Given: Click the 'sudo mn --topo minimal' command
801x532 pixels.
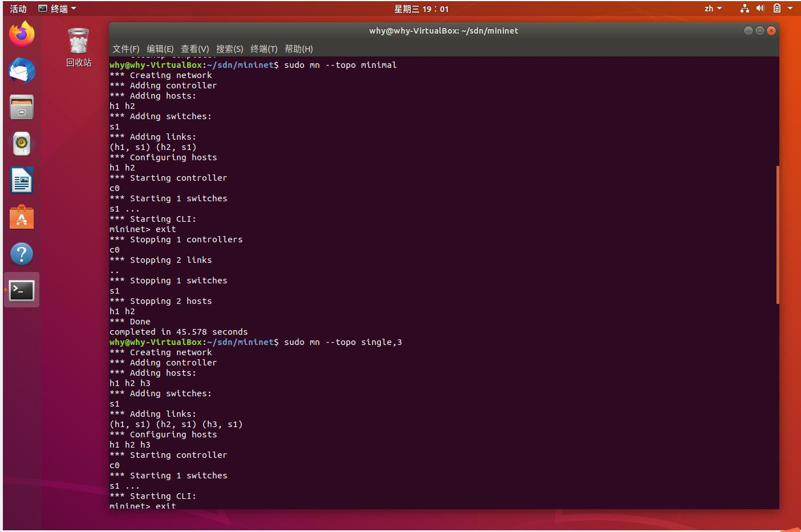Looking at the screenshot, I should 340,65.
